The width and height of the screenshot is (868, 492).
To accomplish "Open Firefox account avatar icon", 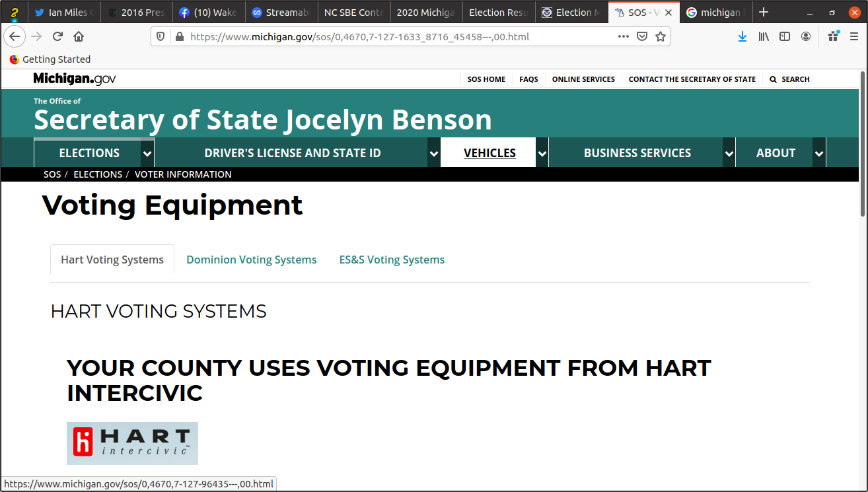I will point(806,36).
